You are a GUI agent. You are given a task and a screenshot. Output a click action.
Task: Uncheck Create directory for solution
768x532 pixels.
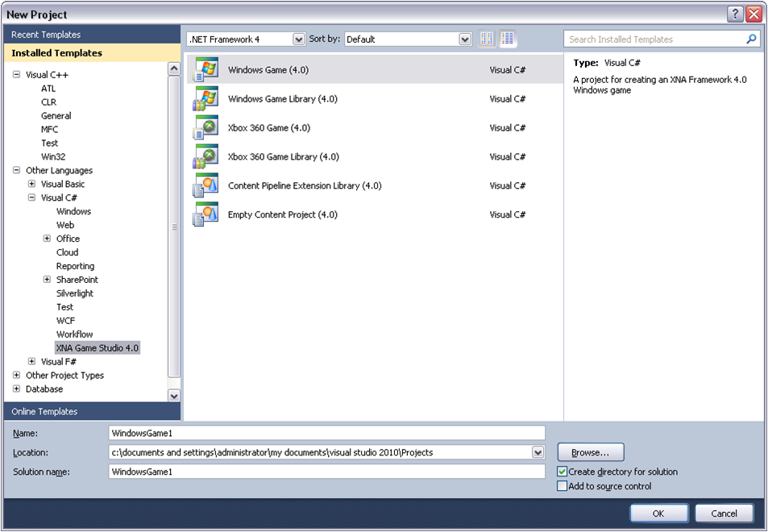pyautogui.click(x=562, y=472)
